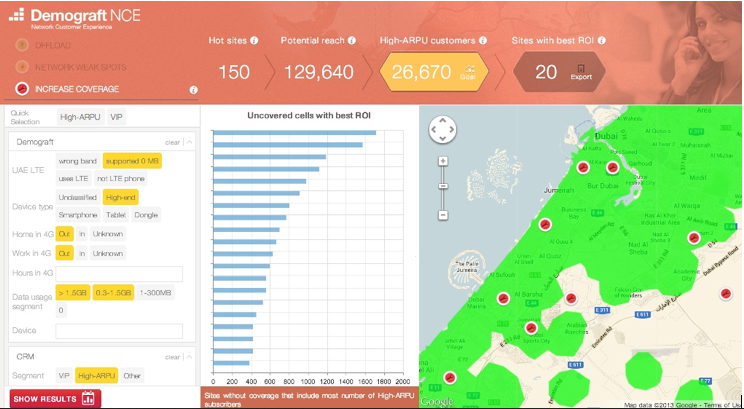Toggle the 'wrong band' LTE filter

78,161
